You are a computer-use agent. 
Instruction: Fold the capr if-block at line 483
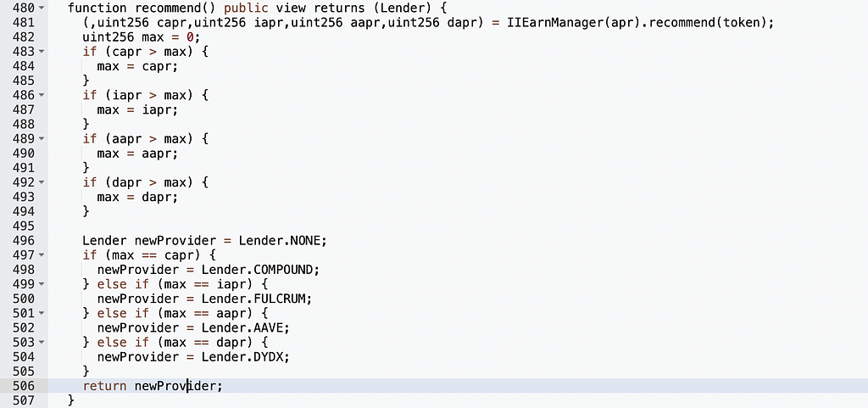coord(42,52)
